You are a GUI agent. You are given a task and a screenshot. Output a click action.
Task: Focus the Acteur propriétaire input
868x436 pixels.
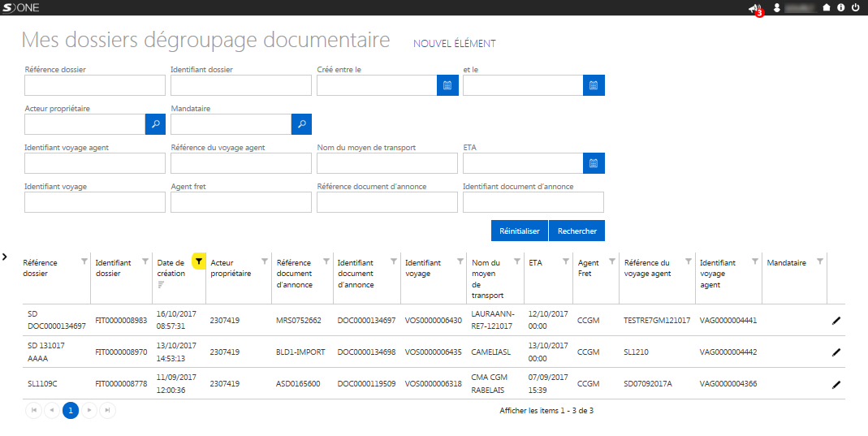(x=84, y=124)
